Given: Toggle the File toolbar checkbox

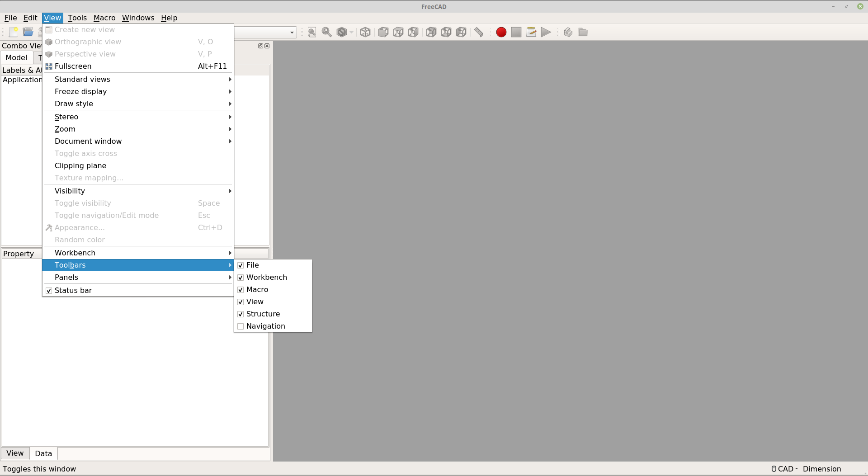Looking at the screenshot, I should (241, 265).
